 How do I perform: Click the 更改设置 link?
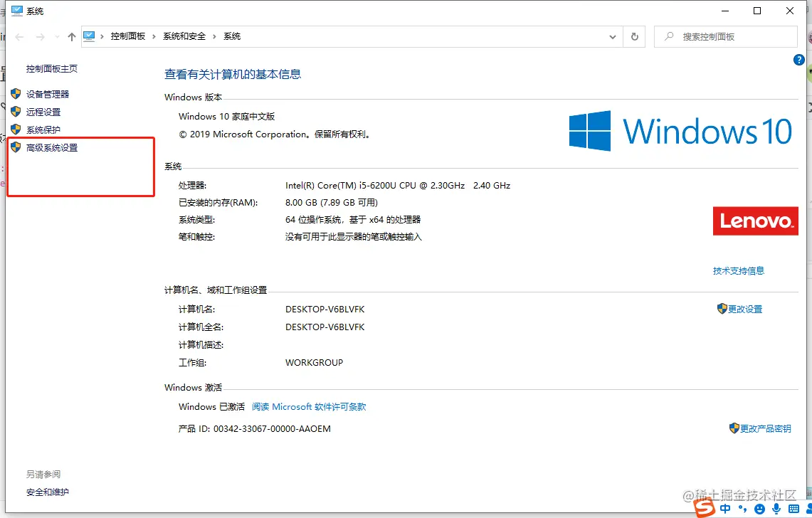[745, 310]
